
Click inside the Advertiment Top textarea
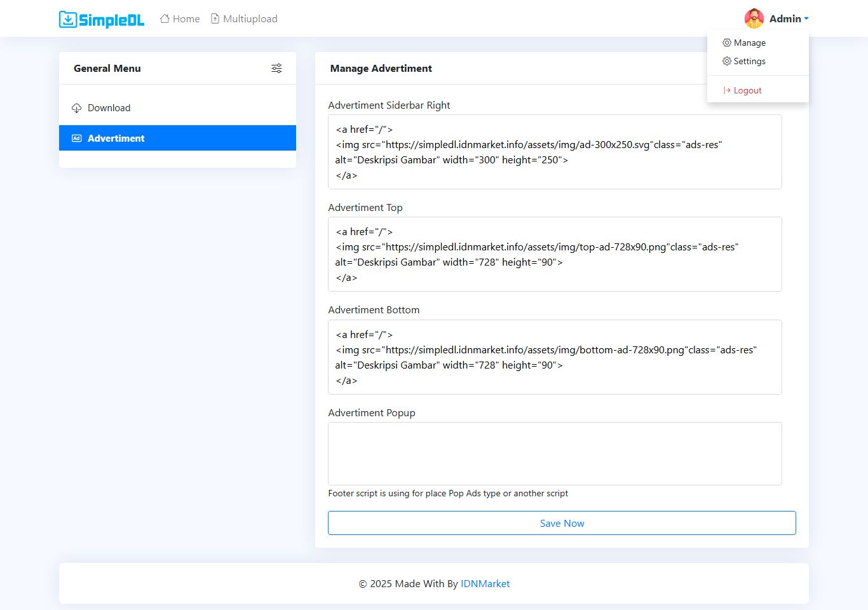tap(555, 254)
